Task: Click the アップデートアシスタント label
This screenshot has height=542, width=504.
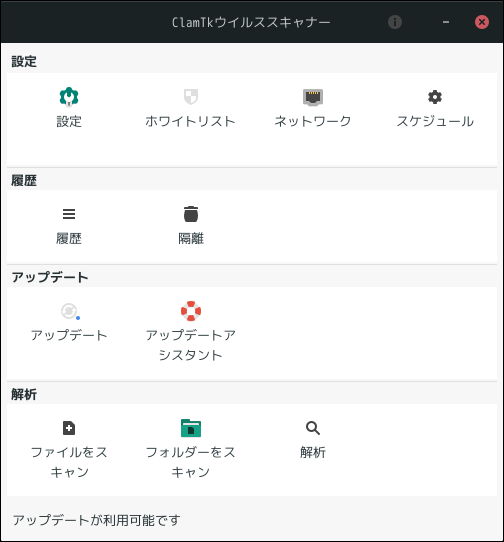Action: pos(191,345)
